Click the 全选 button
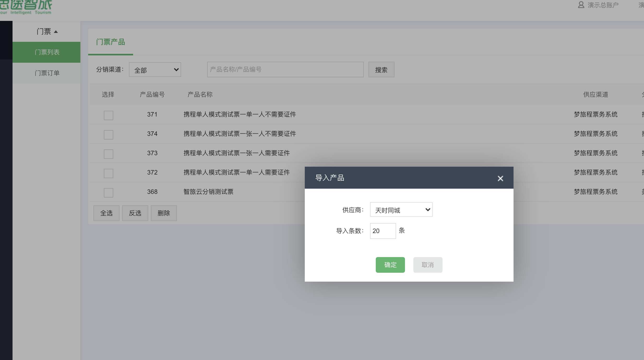The image size is (644, 360). (106, 213)
